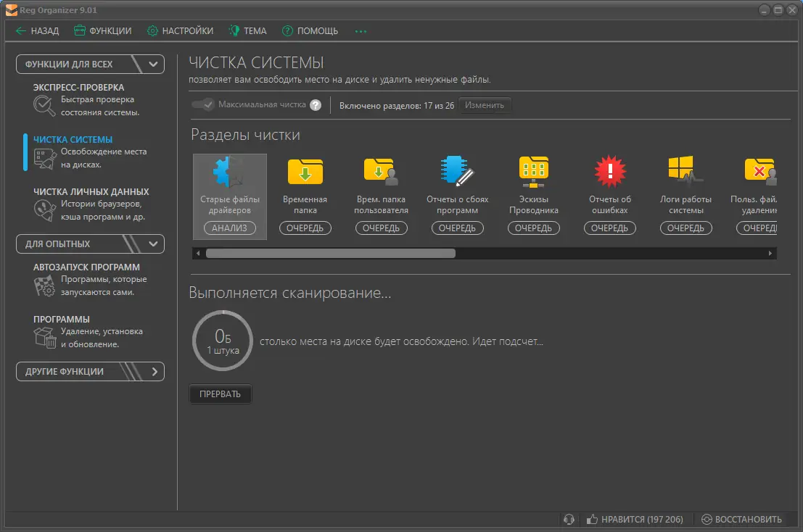Click the Временная папка folder icon
Image resolution: width=803 pixels, height=532 pixels.
point(305,171)
